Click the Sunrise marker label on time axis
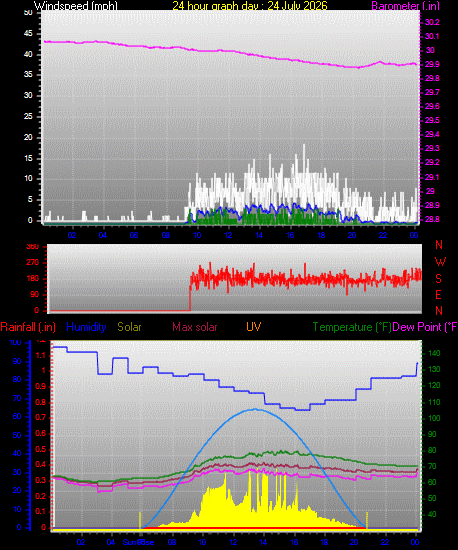458x550 pixels. [138, 542]
